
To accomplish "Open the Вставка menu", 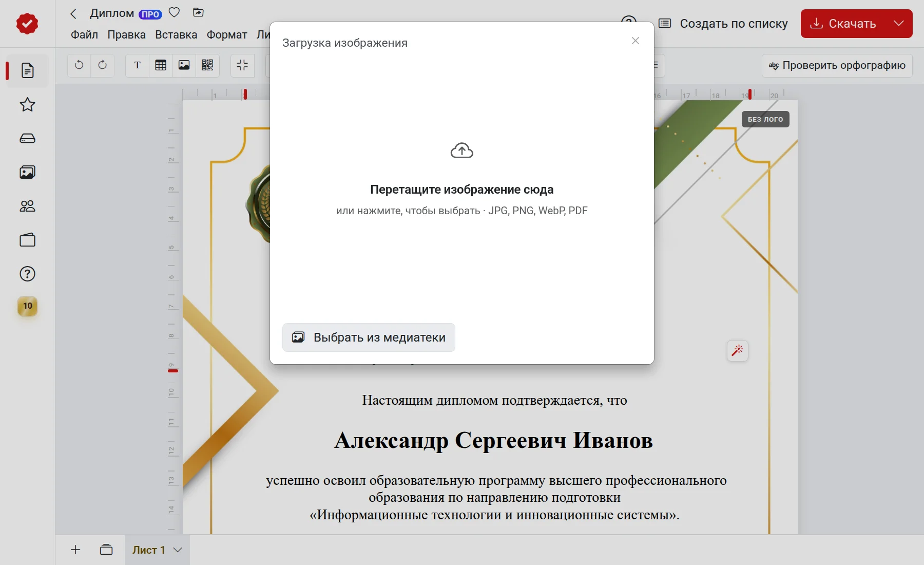I will point(176,35).
